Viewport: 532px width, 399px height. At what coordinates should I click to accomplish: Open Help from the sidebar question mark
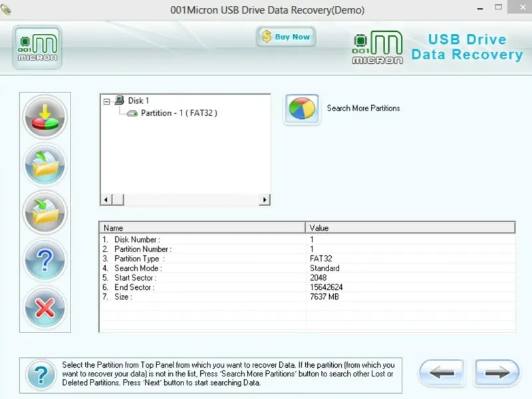(45, 260)
